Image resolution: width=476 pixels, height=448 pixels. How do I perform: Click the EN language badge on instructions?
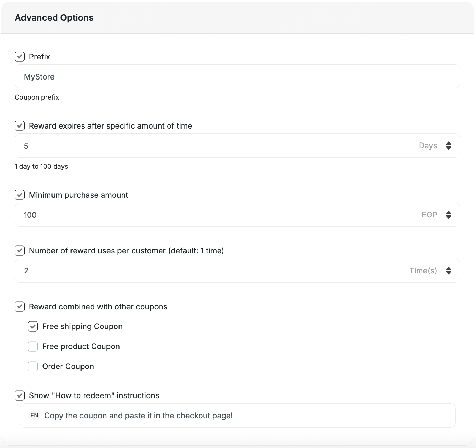click(x=34, y=416)
